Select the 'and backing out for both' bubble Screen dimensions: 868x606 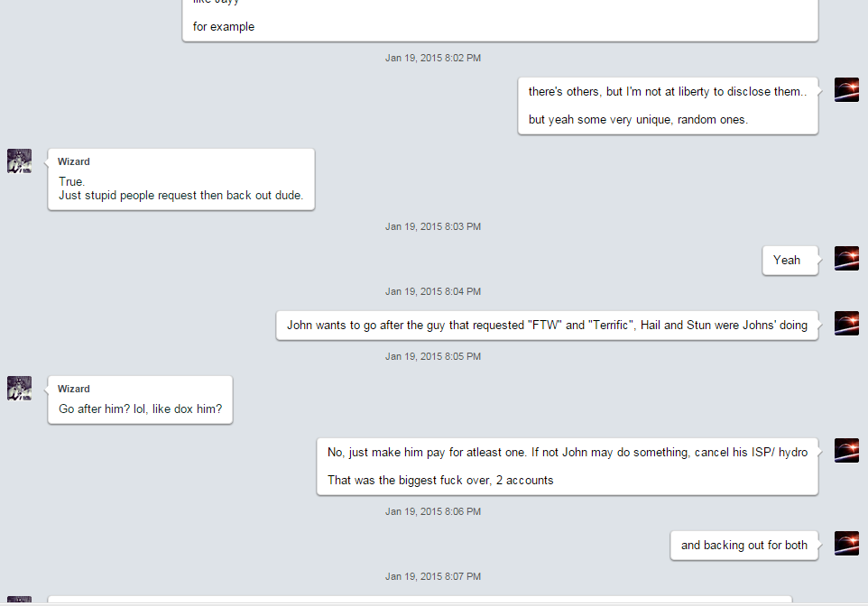click(x=744, y=546)
